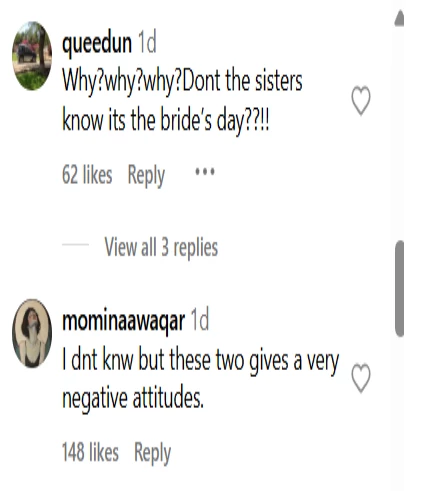Show who gave the 62 likes
This screenshot has height=491, width=442.
click(x=87, y=175)
